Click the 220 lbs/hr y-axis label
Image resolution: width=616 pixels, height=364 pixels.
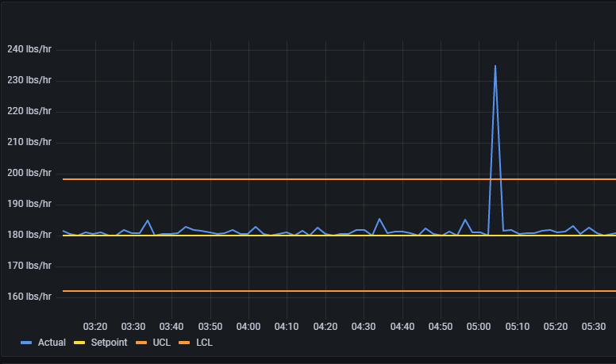pos(29,111)
